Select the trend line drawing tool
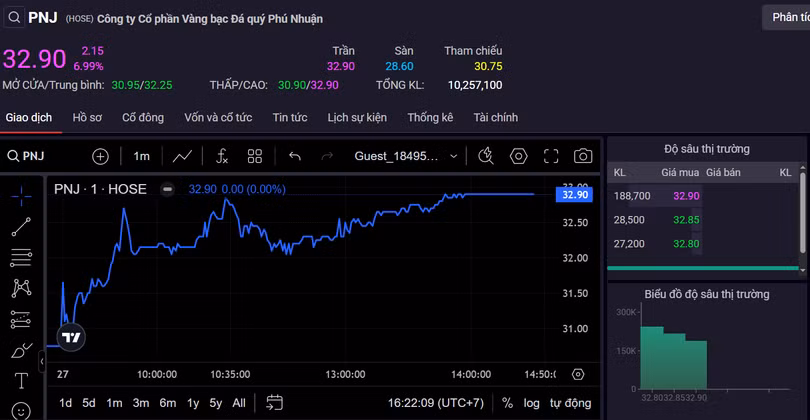810x420 pixels. pos(21,226)
